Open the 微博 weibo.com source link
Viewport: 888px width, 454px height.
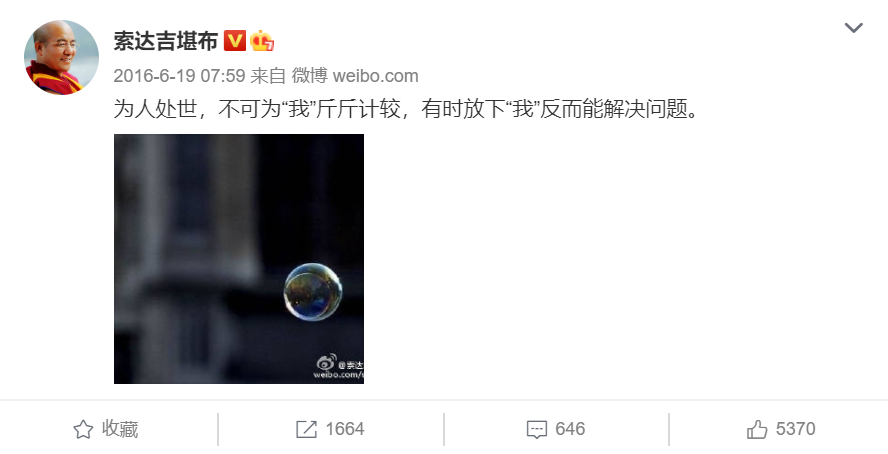[355, 76]
